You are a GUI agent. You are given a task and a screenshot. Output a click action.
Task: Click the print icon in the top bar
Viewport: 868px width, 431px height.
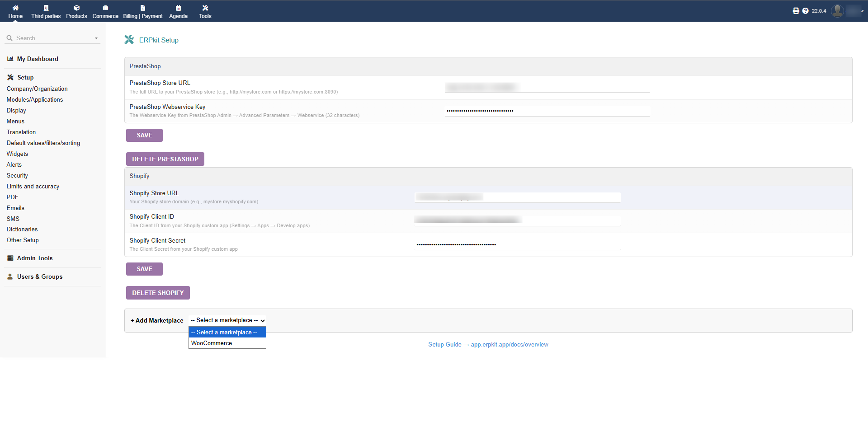[x=796, y=11]
